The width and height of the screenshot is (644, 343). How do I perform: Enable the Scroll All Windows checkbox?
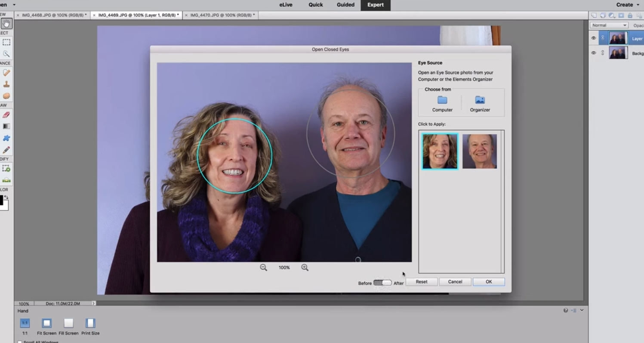tap(20, 342)
